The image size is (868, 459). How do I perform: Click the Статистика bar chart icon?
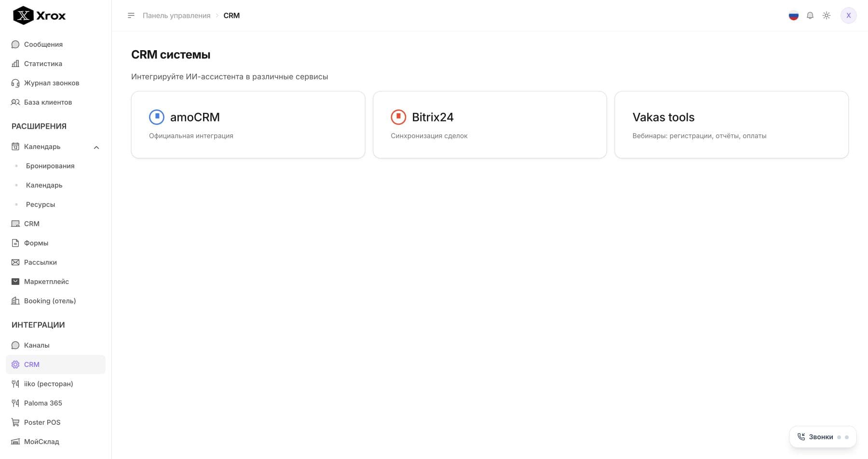pos(15,64)
